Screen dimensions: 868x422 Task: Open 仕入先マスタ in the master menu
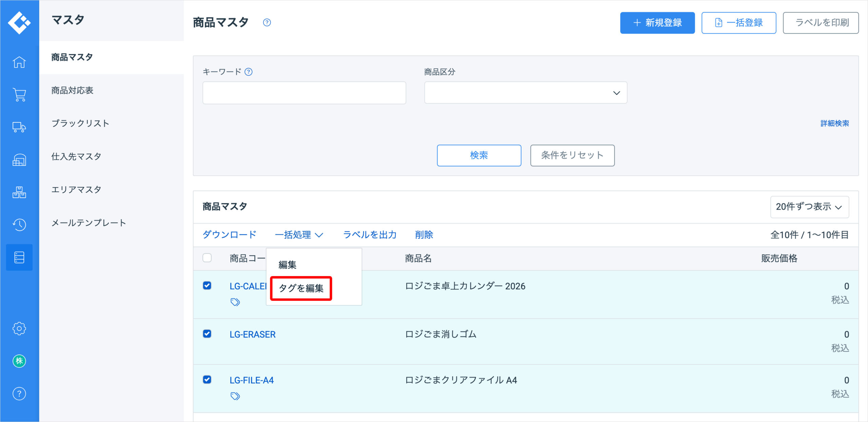76,156
